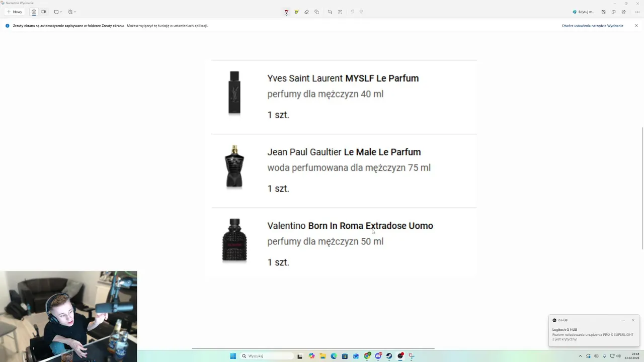
Task: Click the microphone tray icon
Action: coord(604,356)
